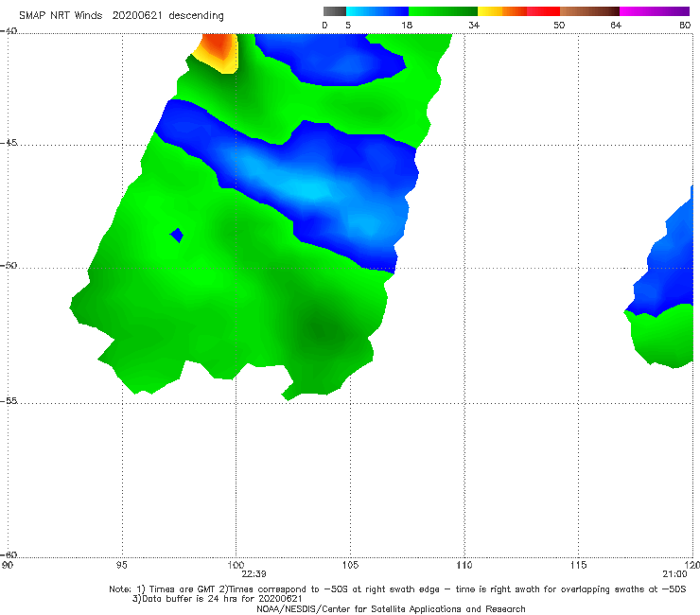
Task: Click the color bar label '5'
Action: [x=348, y=25]
